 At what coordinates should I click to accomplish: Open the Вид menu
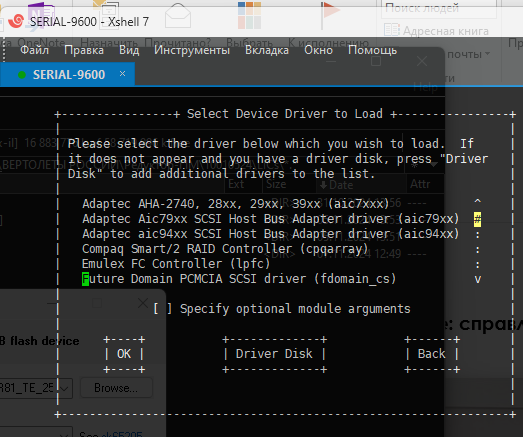click(x=129, y=50)
